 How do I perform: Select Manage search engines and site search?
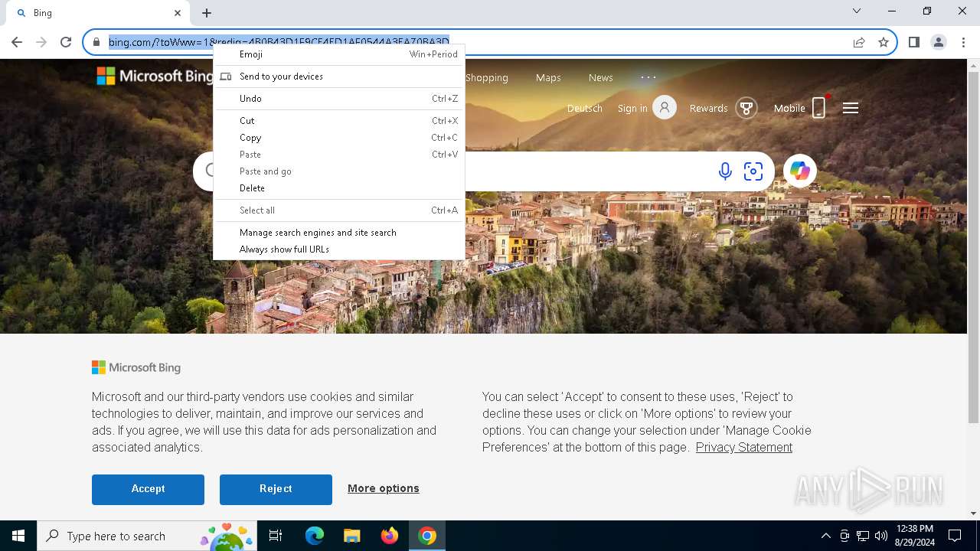(339, 233)
